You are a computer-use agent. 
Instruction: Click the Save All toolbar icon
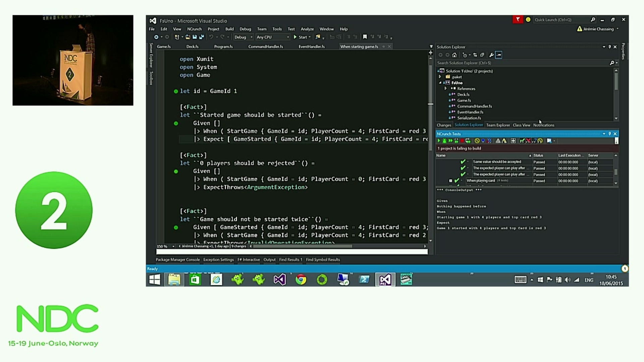pyautogui.click(x=201, y=37)
